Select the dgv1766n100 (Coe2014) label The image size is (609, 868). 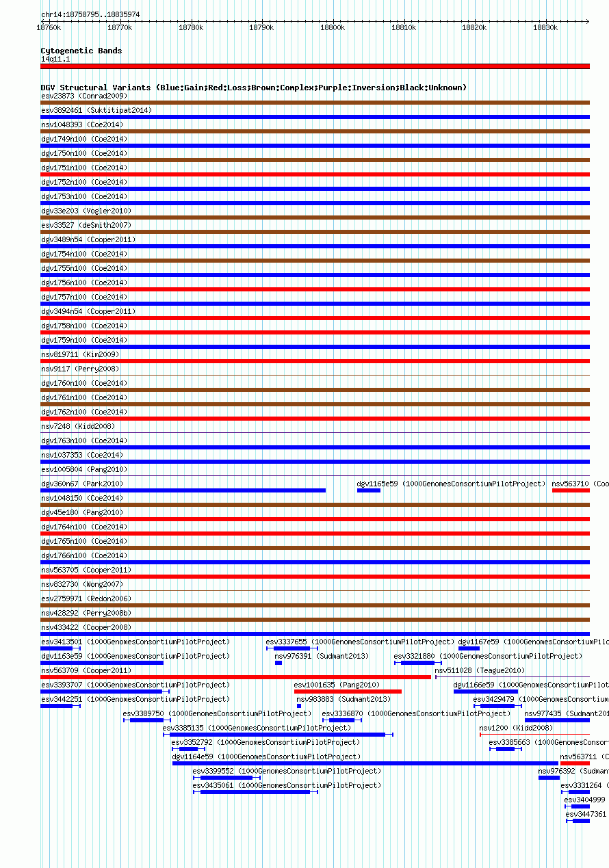(x=84, y=555)
